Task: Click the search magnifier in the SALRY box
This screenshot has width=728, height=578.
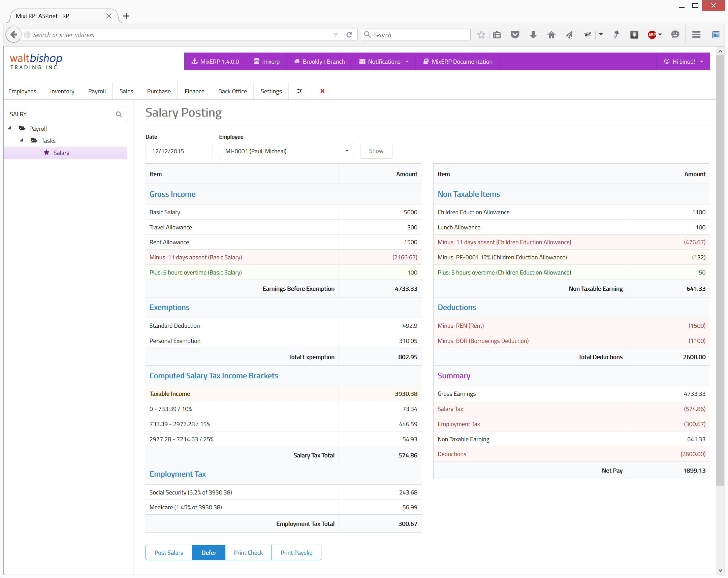Action: pos(119,114)
